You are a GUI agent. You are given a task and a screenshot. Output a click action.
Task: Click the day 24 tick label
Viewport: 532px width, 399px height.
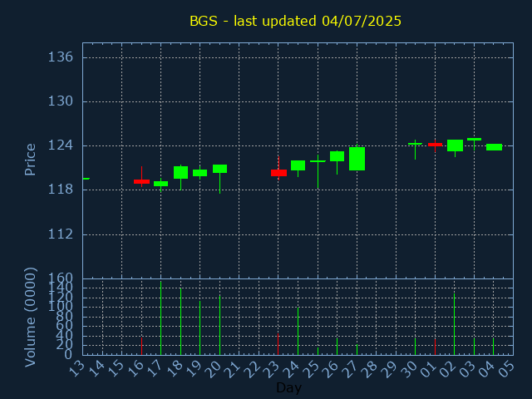(292, 369)
